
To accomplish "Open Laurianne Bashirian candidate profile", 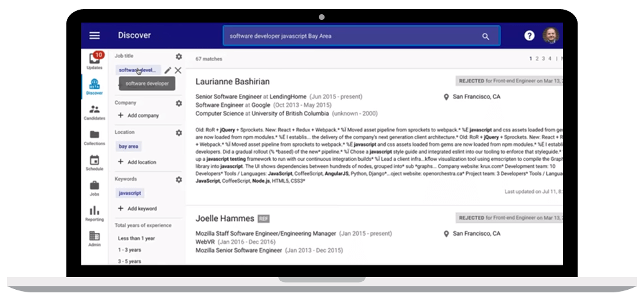I will coord(232,81).
